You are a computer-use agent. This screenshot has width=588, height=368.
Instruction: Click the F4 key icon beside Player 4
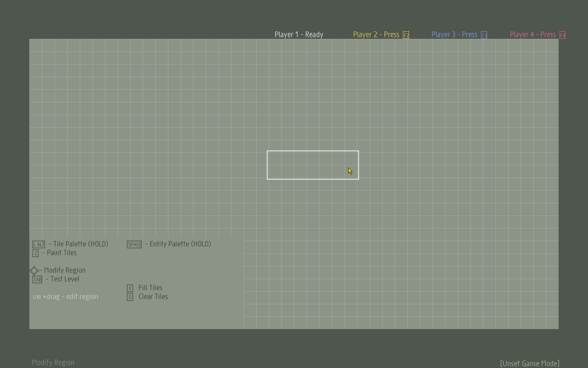pos(563,35)
